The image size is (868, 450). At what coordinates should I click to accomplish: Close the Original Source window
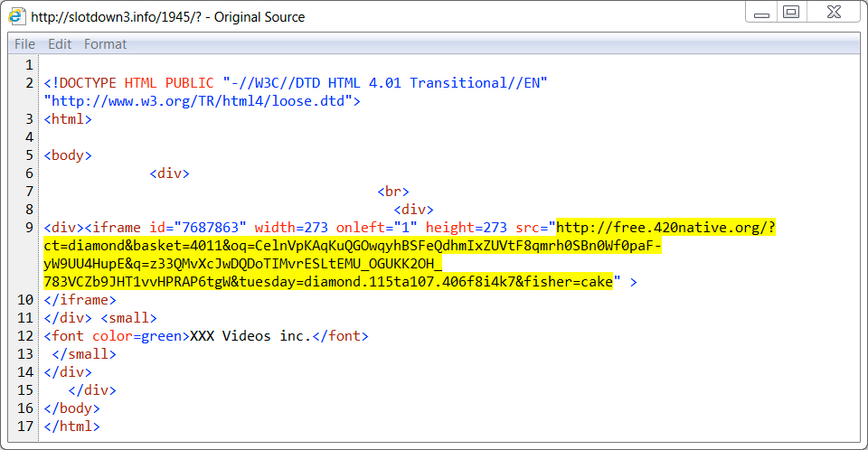tap(834, 12)
